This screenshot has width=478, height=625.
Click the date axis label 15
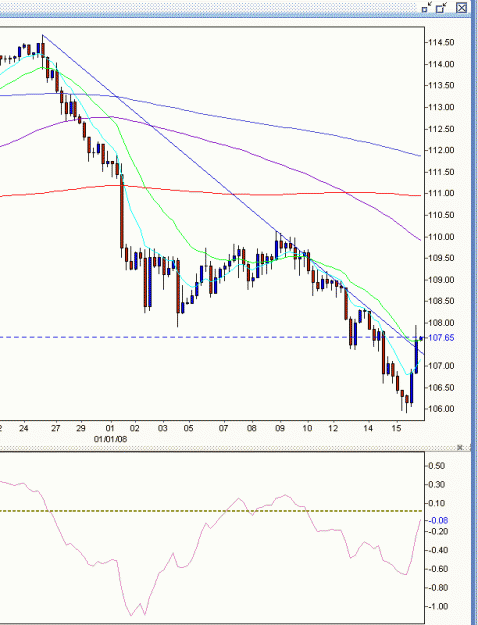click(x=397, y=429)
